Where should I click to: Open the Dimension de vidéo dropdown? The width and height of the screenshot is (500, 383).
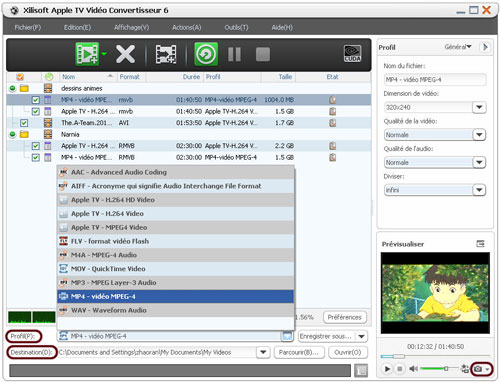pos(479,107)
